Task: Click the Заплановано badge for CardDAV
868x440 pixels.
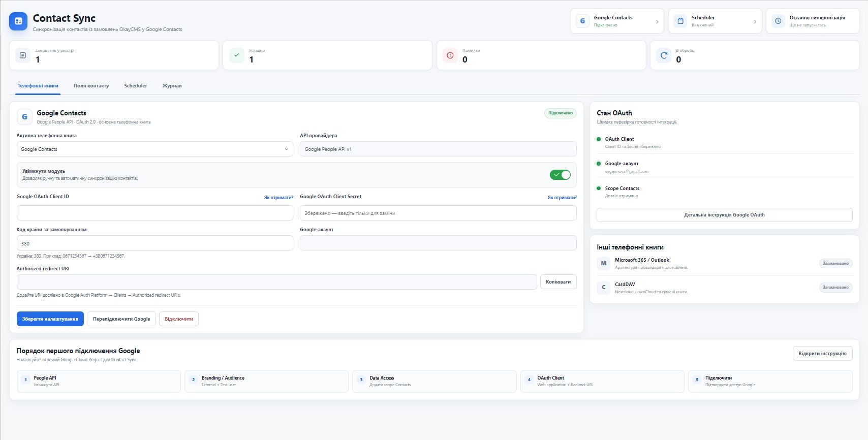Action: point(835,288)
